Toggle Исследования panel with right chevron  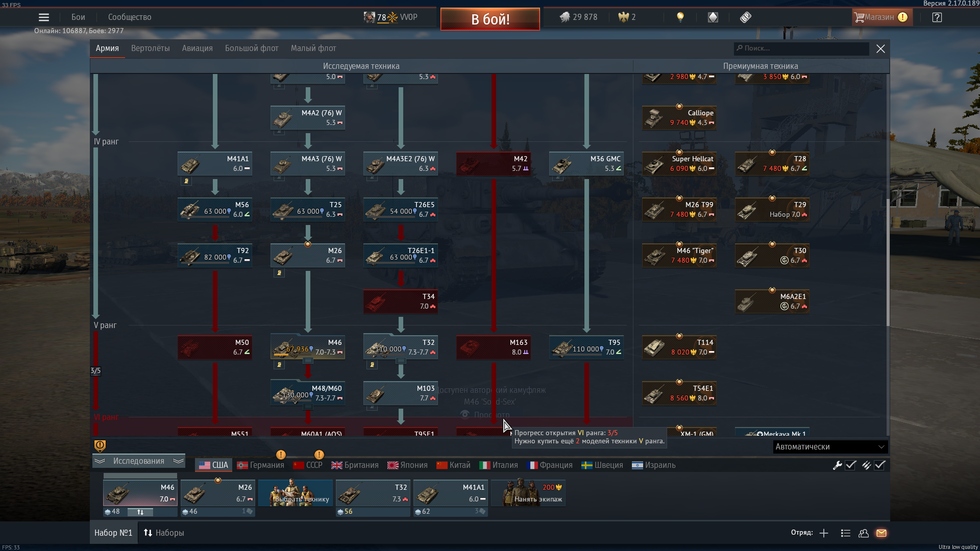coord(178,461)
